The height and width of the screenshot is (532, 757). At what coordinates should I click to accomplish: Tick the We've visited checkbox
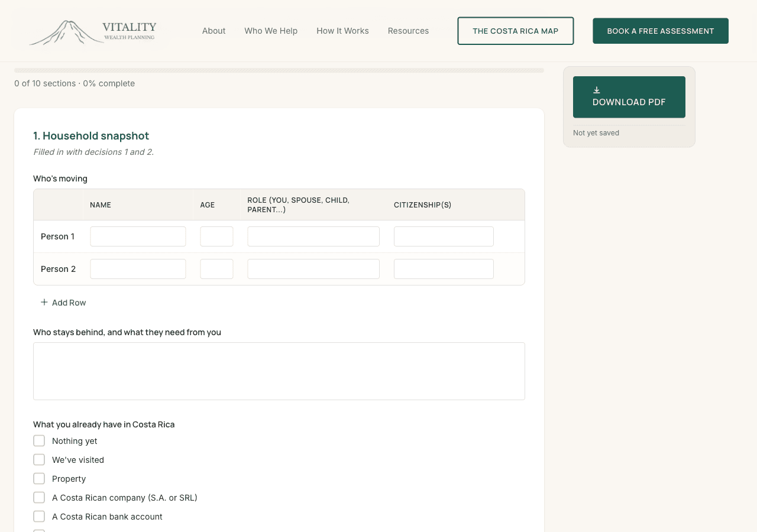(x=39, y=460)
